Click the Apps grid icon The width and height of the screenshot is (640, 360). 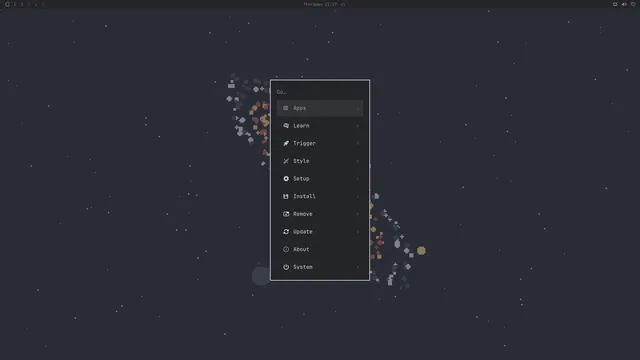(x=286, y=108)
